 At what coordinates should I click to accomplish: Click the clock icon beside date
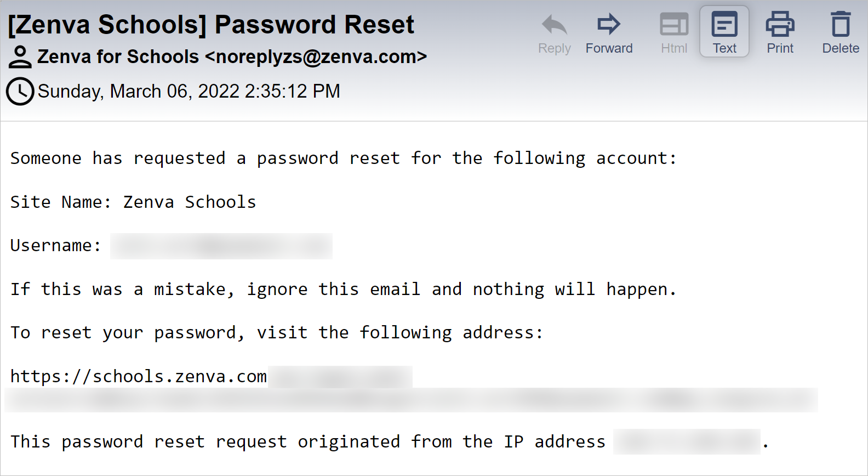20,92
